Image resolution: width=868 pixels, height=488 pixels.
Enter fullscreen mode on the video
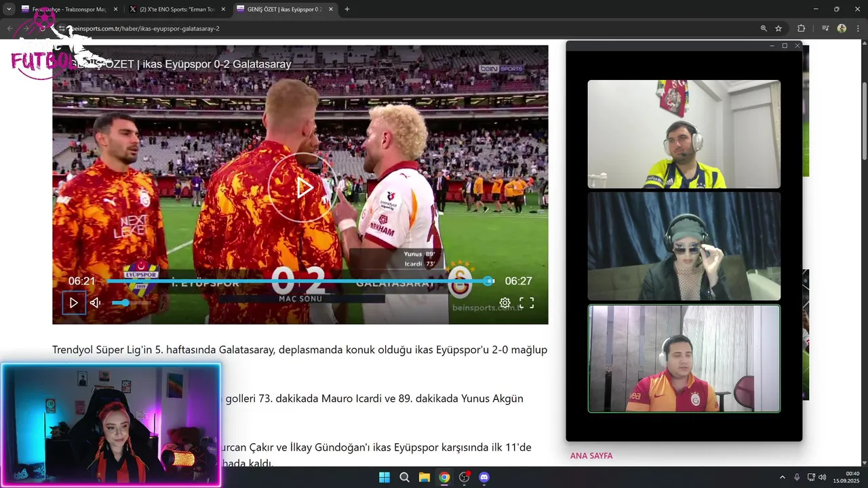tap(527, 303)
